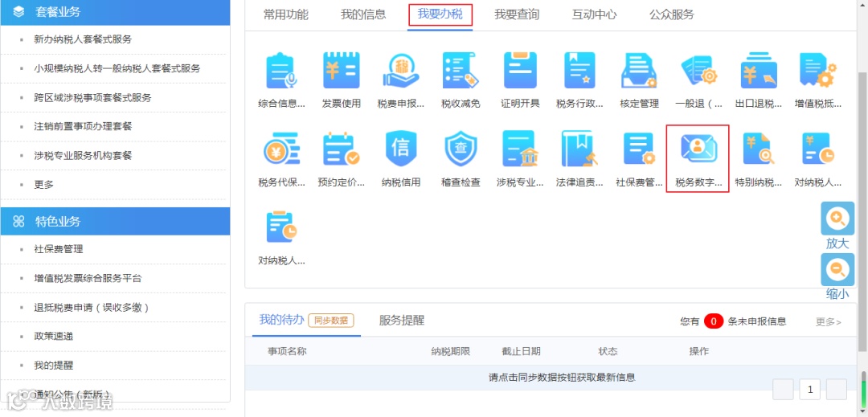Viewport: 868px width, 417px height.
Task: Click the 请点击同步数据按钮获取最新信息 message
Action: point(562,378)
